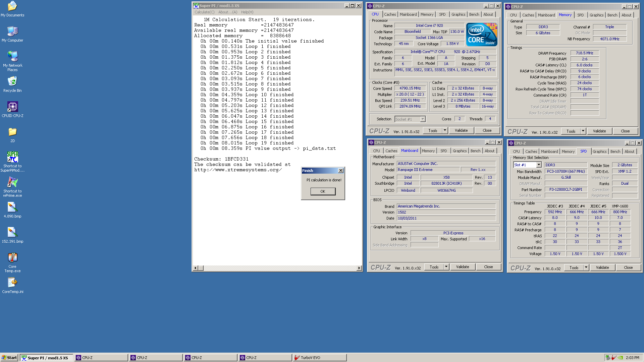The width and height of the screenshot is (644, 362).
Task: Open My Computer desktop icon
Action: pyautogui.click(x=12, y=34)
